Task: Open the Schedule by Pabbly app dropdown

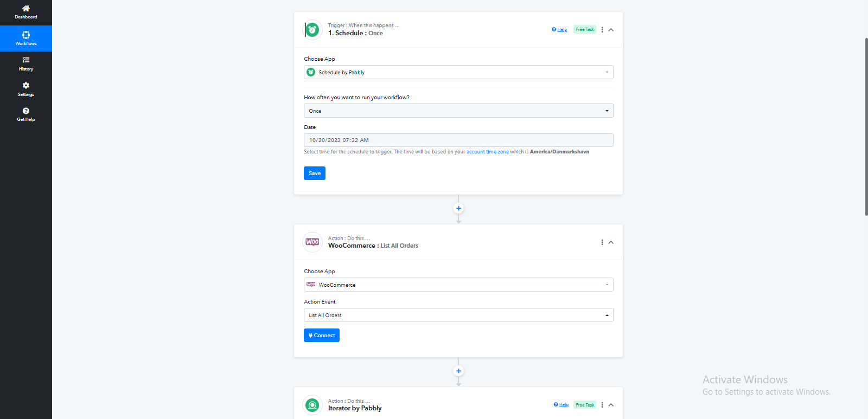Action: (x=458, y=72)
